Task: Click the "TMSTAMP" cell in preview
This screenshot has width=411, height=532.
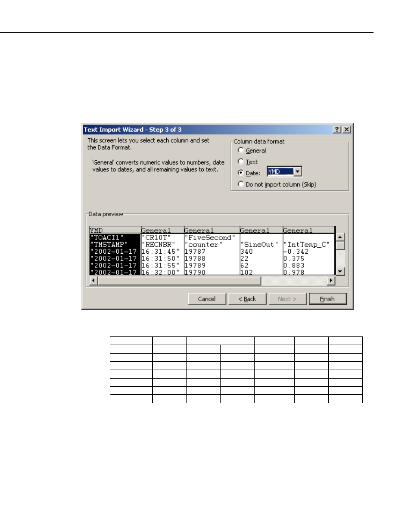Action: [109, 245]
